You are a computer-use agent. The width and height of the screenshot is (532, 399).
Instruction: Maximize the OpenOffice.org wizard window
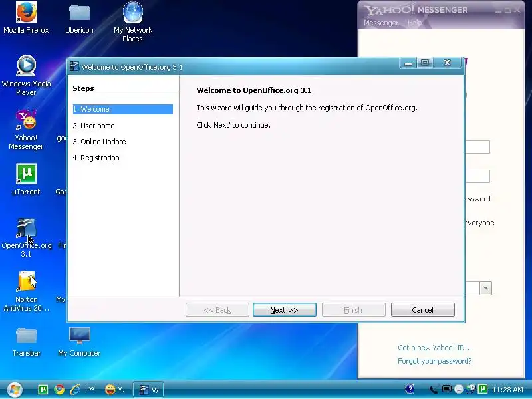(425, 63)
